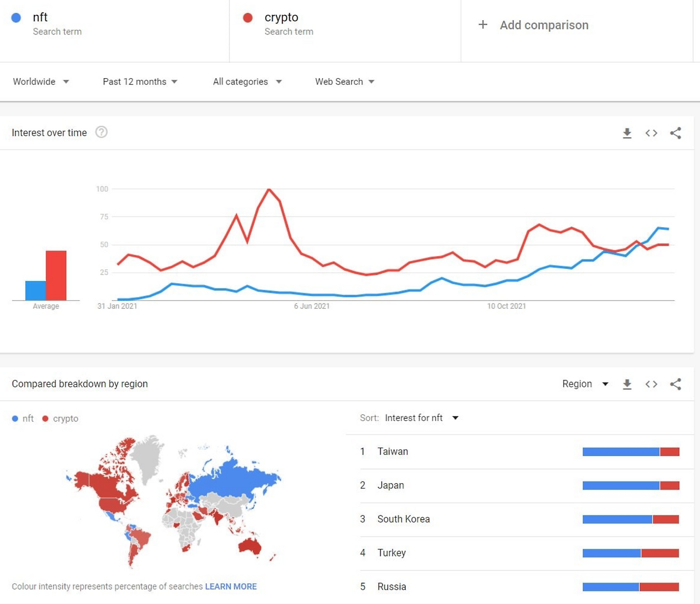Click the red crypto average bar
The height and width of the screenshot is (604, 700).
[x=56, y=275]
